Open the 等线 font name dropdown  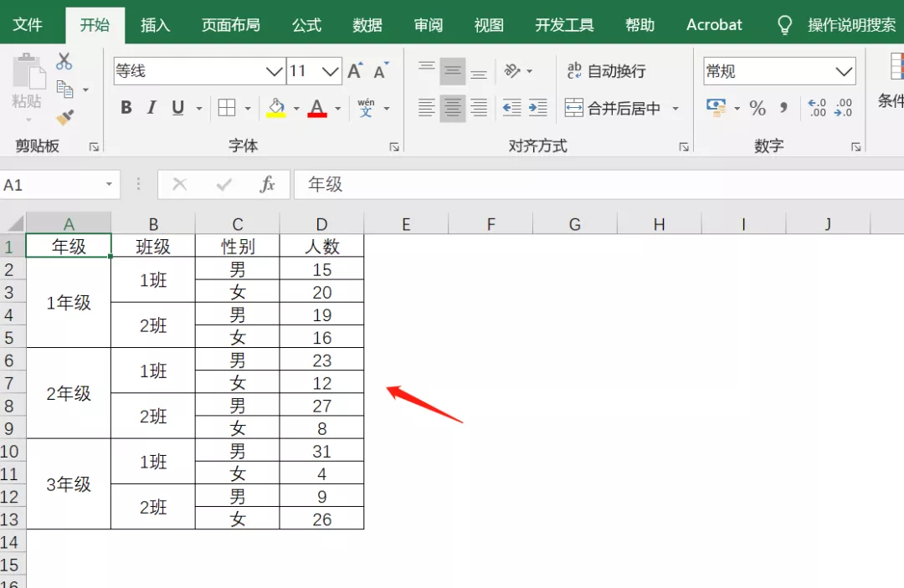point(274,71)
